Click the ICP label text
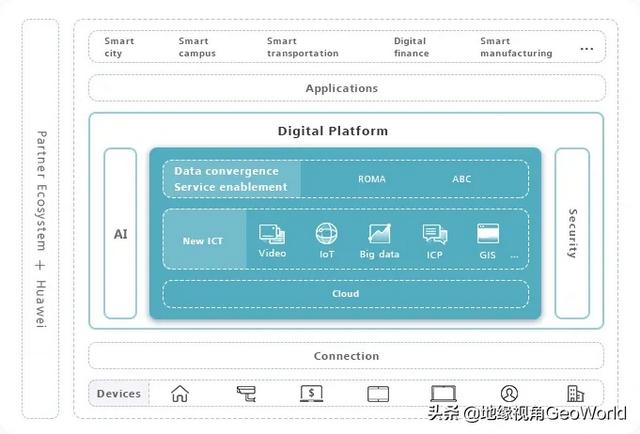The height and width of the screenshot is (434, 640). [434, 255]
